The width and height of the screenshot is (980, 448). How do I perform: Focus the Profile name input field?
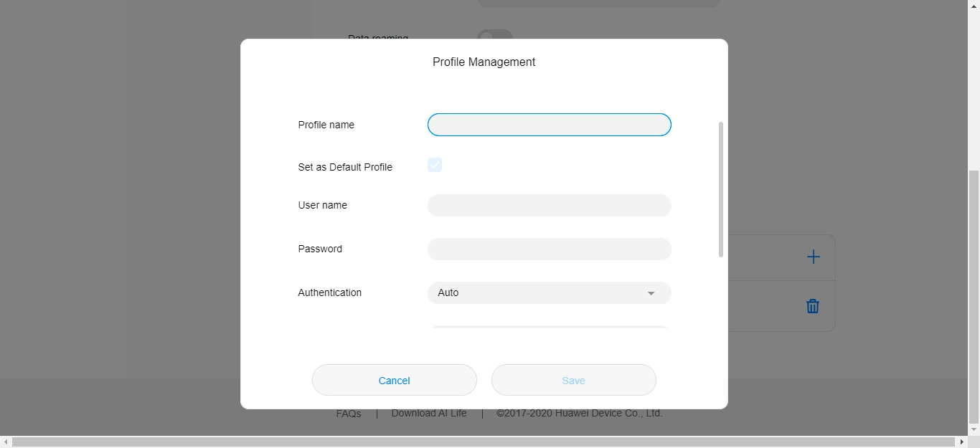pos(549,125)
